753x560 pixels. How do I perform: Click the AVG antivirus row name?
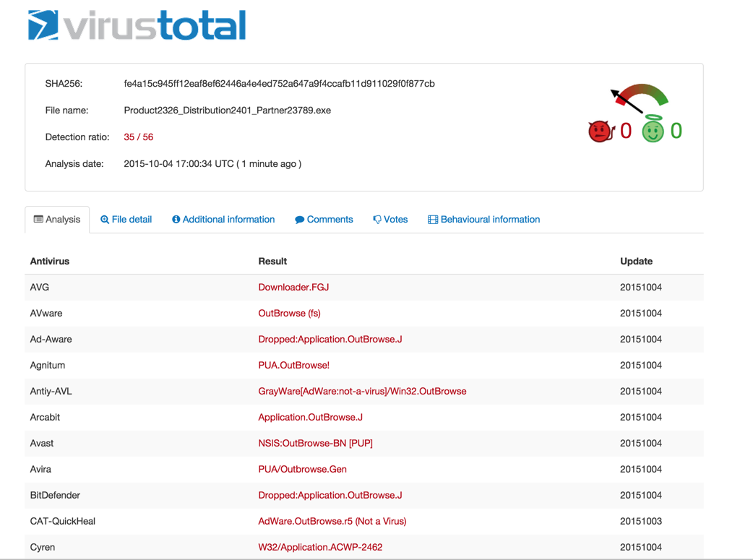coord(39,287)
